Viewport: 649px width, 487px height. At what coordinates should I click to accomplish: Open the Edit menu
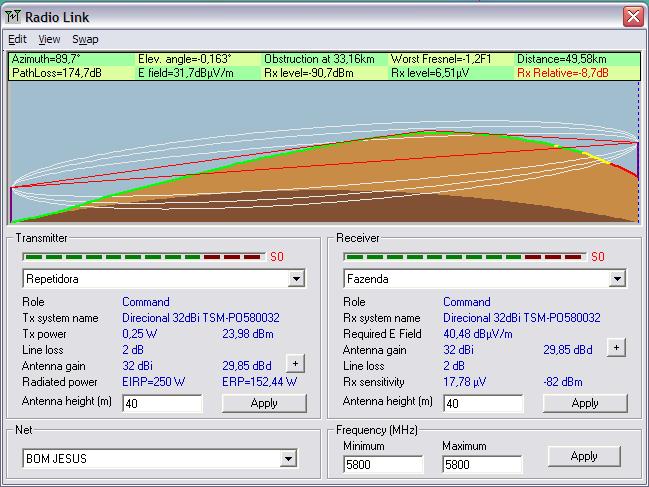tap(18, 40)
